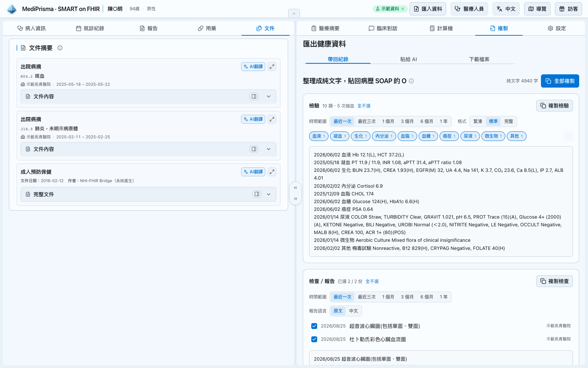
Task: Click 全不選 link in 檢驗 section
Action: pyautogui.click(x=364, y=106)
